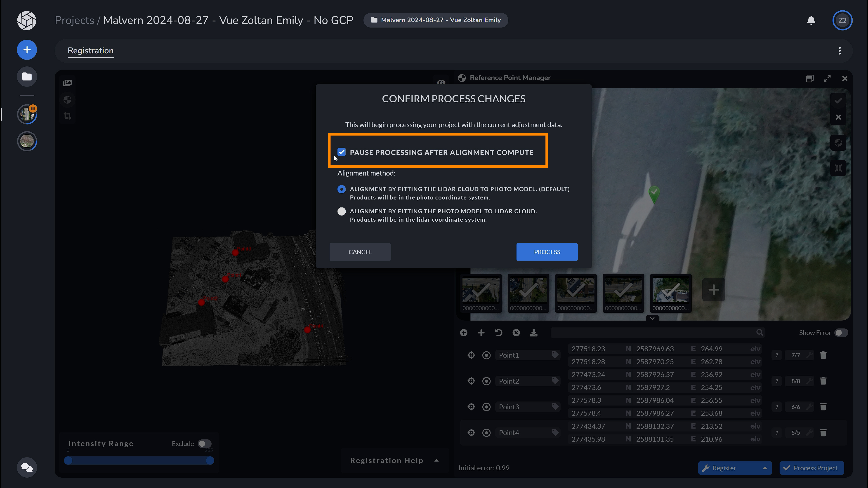Switch to the Registration tab

point(90,51)
